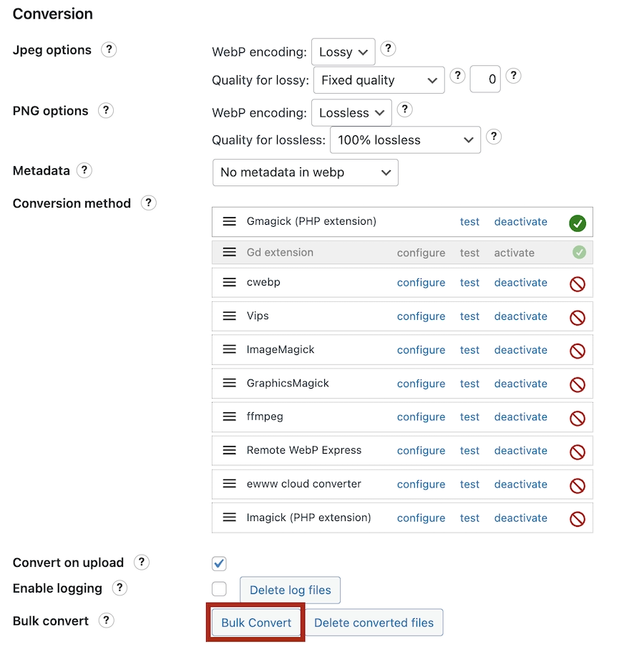Click the Conversion method help icon
Image resolution: width=644 pixels, height=647 pixels.
pyautogui.click(x=148, y=203)
